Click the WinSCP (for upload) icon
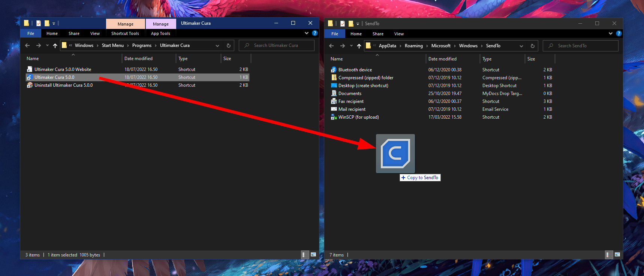This screenshot has height=276, width=644. click(x=334, y=117)
